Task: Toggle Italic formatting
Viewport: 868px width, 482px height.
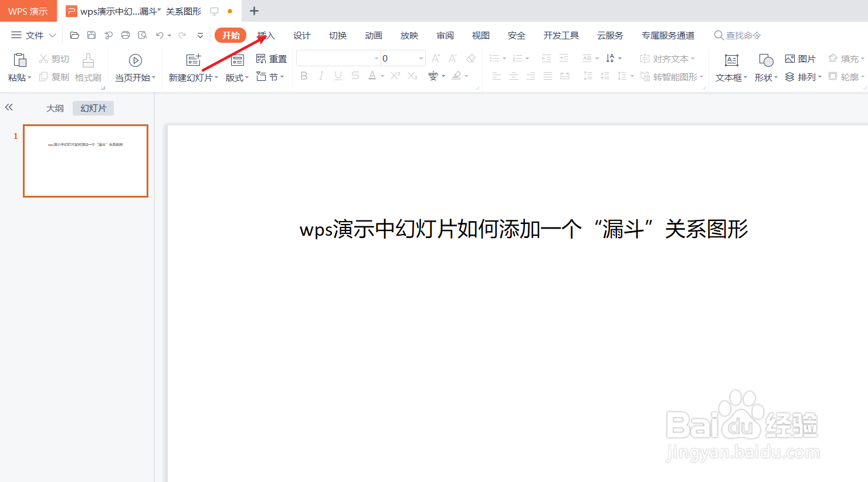Action: pos(321,76)
